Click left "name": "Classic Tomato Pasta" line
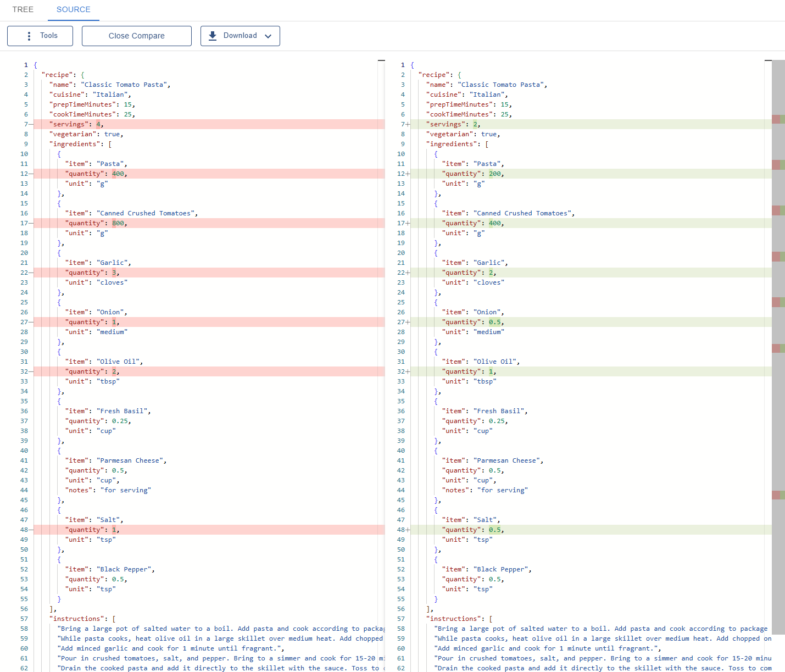785x672 pixels. 110,85
